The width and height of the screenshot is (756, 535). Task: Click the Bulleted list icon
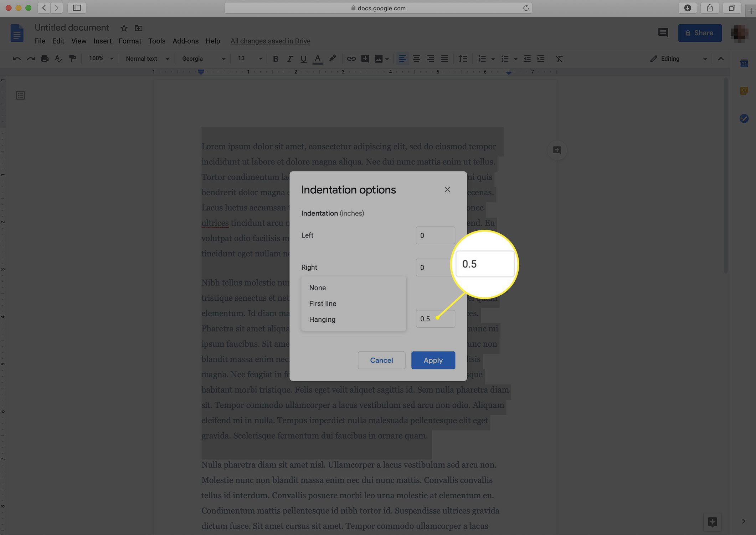point(505,59)
